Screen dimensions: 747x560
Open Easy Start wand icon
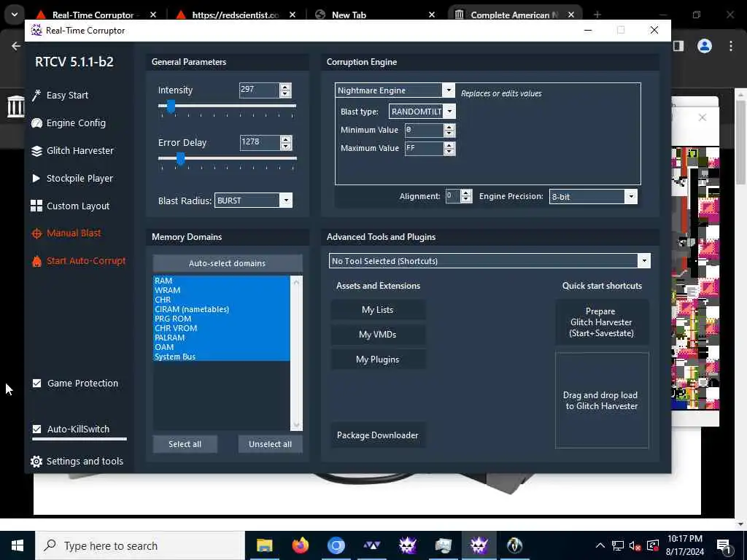click(x=36, y=96)
